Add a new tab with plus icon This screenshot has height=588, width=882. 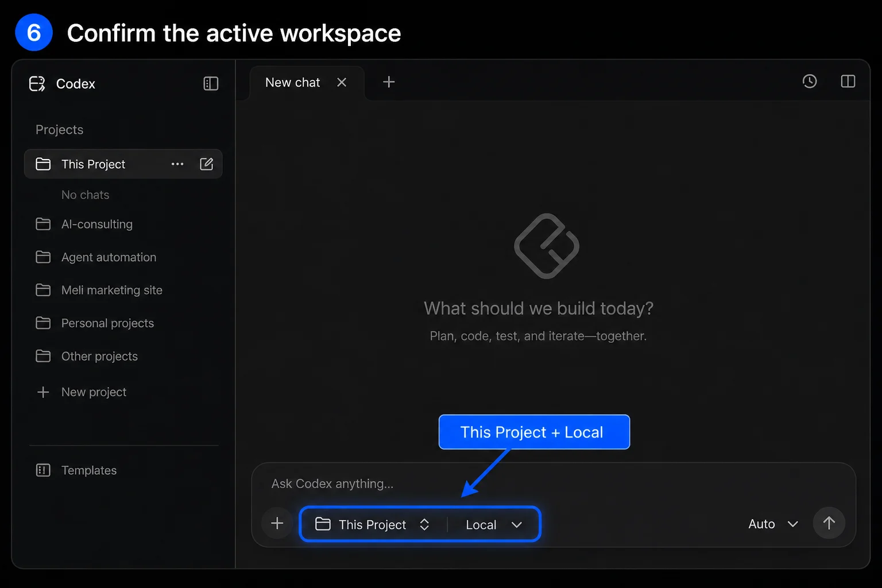[x=389, y=82]
